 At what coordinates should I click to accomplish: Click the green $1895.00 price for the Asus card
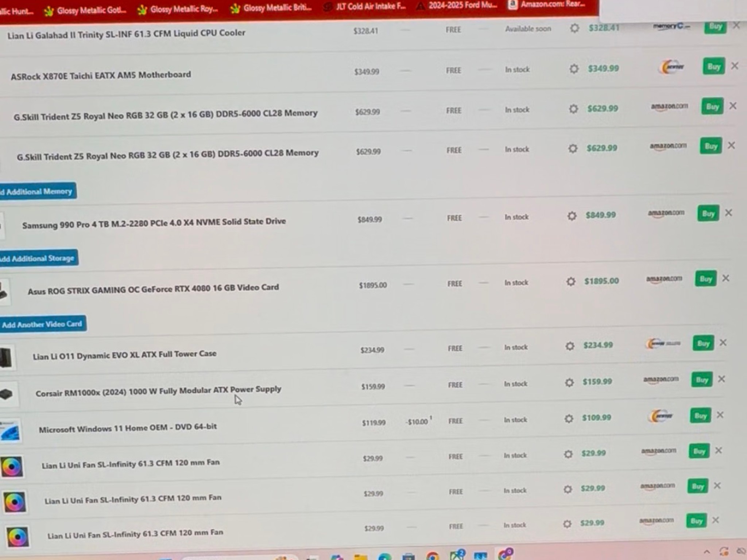(601, 281)
